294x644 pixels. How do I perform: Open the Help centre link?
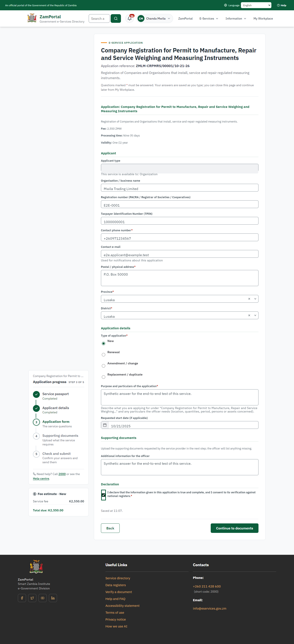coord(41,478)
